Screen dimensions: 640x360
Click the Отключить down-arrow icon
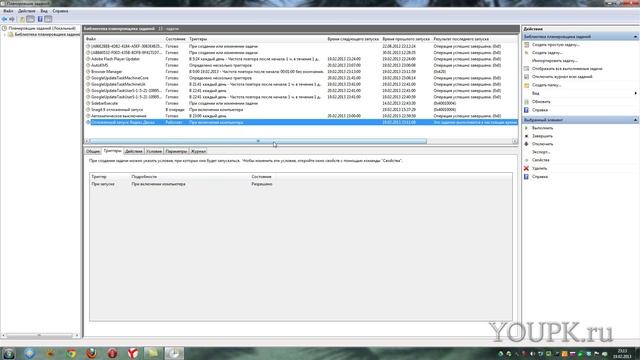[527, 144]
